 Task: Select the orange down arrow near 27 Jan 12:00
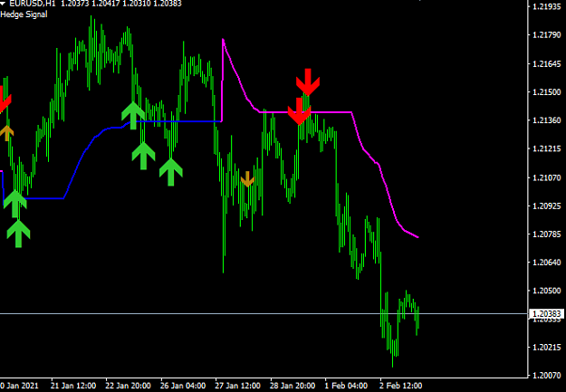(247, 179)
